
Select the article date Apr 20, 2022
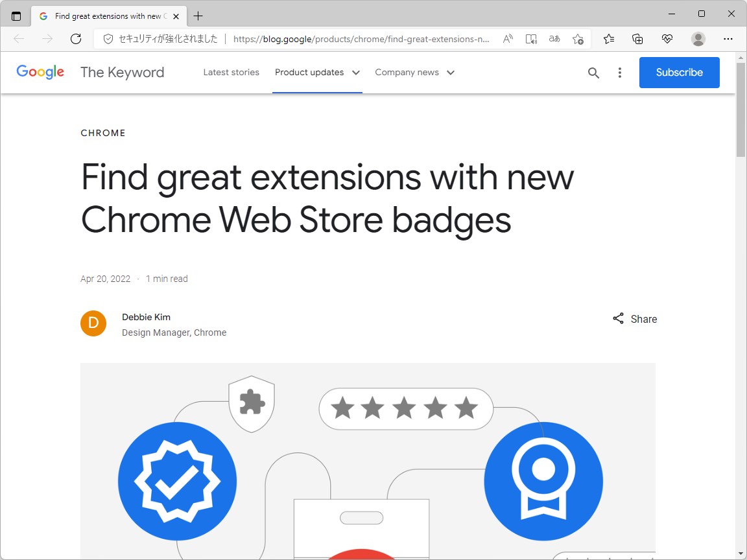[x=105, y=279]
